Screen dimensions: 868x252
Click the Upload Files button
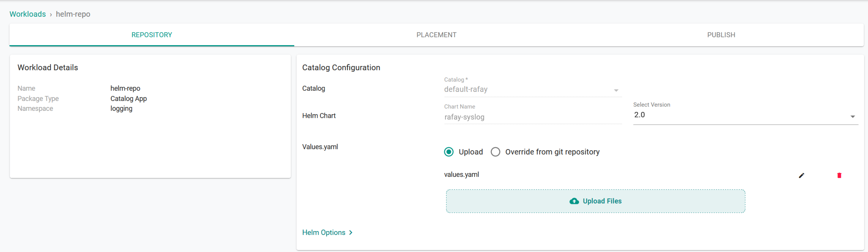(595, 201)
